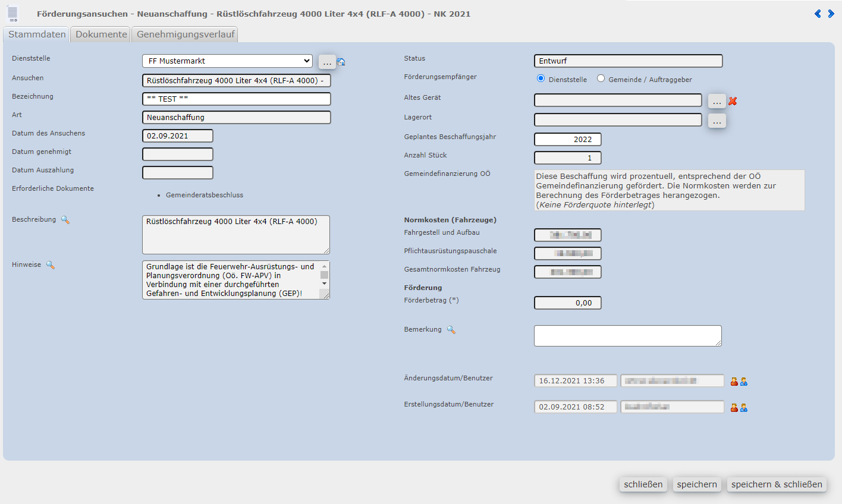842x504 pixels.
Task: Click into the Bemerkung text area
Action: tap(627, 336)
